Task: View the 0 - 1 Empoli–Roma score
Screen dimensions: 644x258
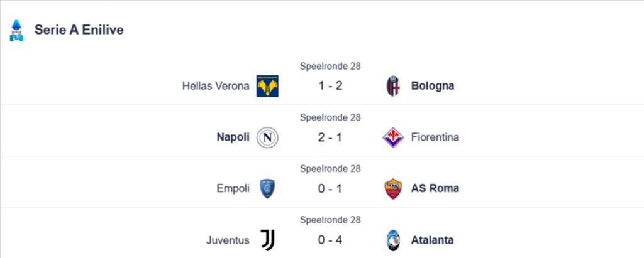Action: coord(330,188)
